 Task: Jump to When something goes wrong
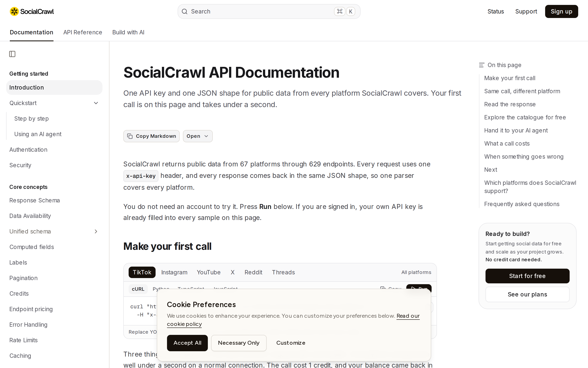click(x=524, y=157)
